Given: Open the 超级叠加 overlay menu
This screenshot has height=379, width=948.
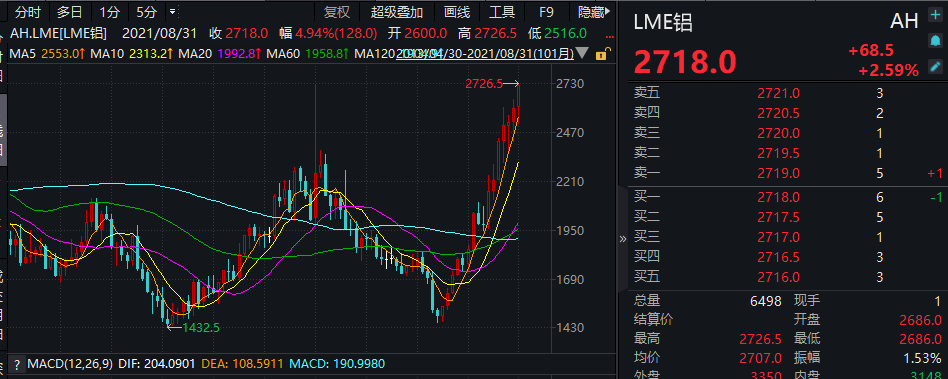Looking at the screenshot, I should click(397, 11).
